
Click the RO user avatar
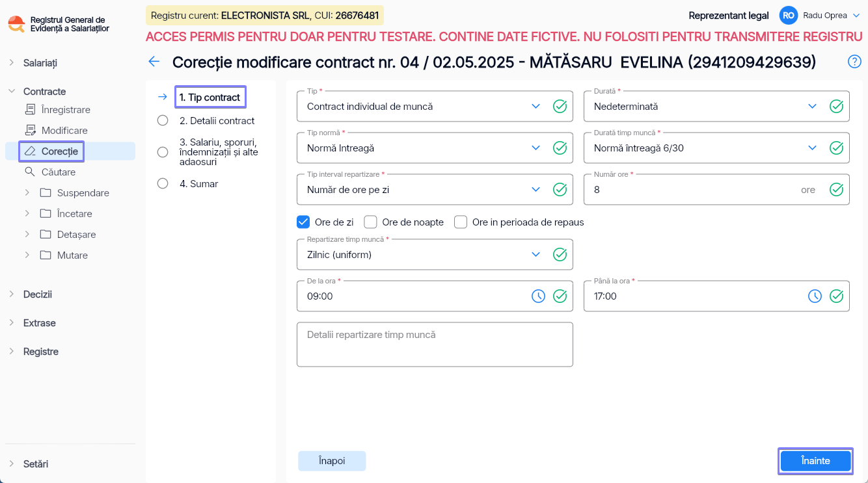tap(789, 16)
